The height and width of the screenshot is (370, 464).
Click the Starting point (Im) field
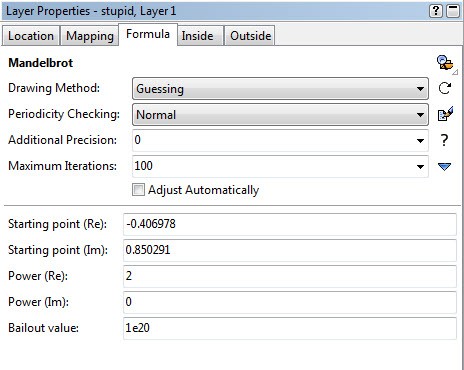[290, 250]
